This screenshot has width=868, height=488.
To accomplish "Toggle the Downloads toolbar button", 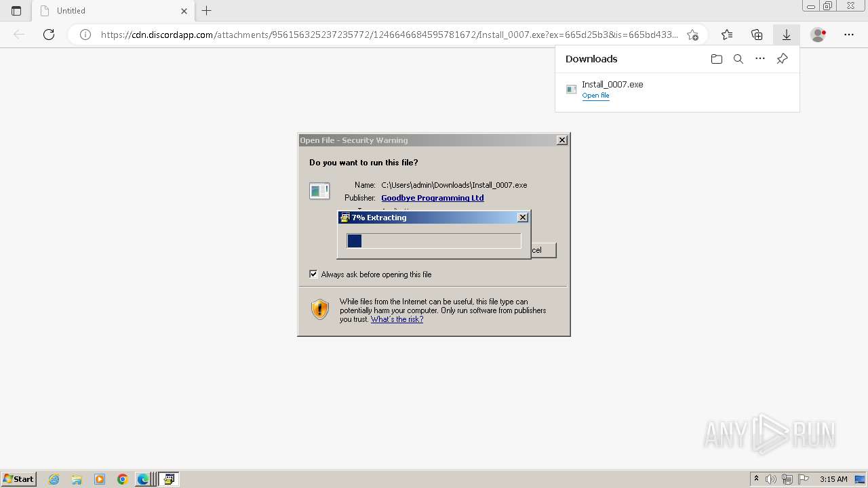I will [x=787, y=35].
